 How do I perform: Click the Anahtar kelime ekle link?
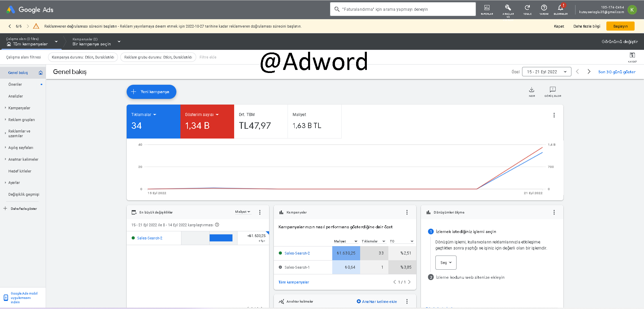377,302
